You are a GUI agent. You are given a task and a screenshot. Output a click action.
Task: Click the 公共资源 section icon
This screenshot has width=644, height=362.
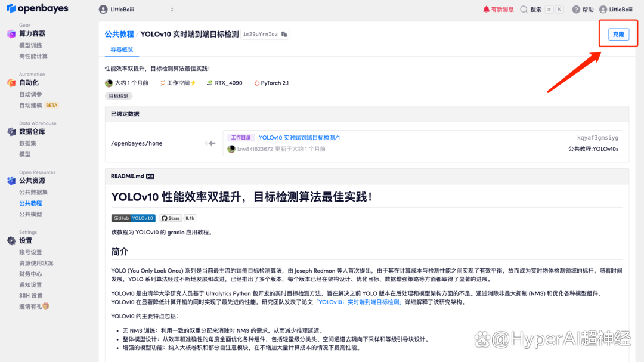click(x=11, y=180)
